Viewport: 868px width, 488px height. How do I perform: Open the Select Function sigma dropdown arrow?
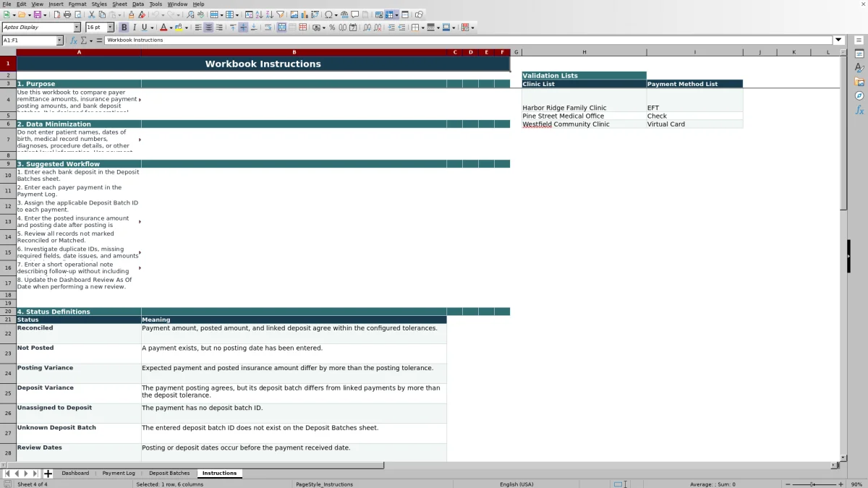91,40
